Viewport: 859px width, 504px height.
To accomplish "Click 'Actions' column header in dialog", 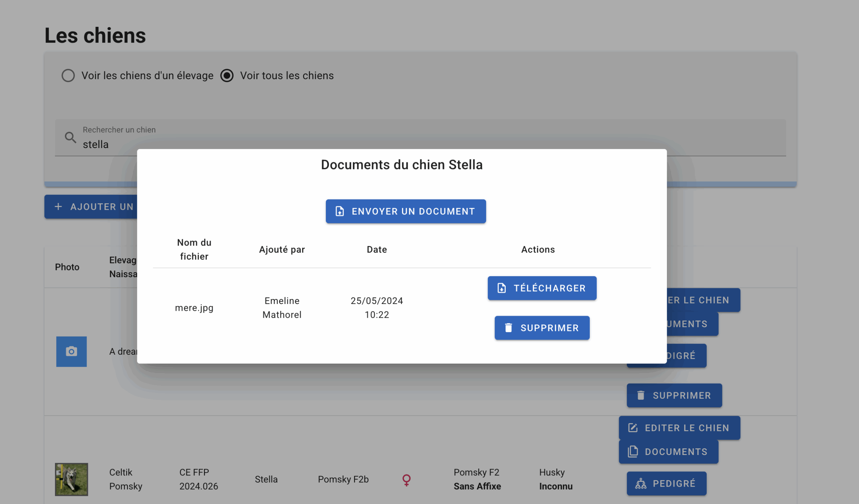I will click(x=538, y=249).
